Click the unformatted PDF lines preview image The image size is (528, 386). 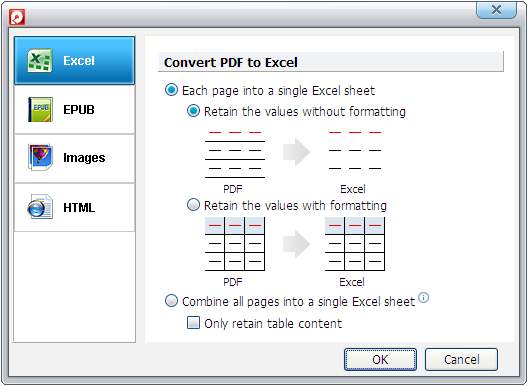pos(235,154)
